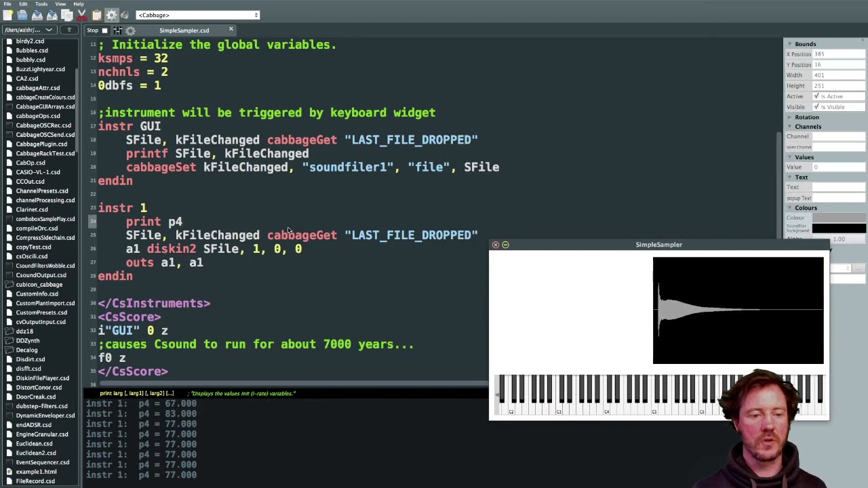Open FileRecord.csd in file browser
The width and height of the screenshot is (868, 488).
[x=35, y=481]
